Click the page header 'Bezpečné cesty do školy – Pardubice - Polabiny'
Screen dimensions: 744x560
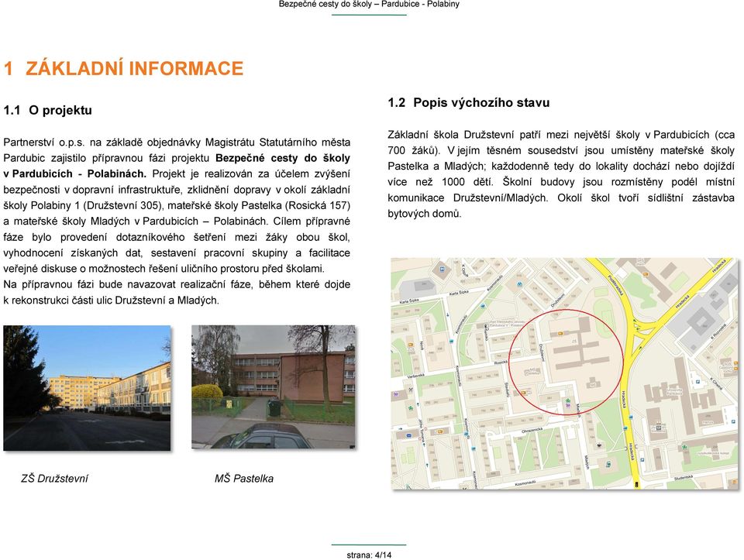[369, 5]
